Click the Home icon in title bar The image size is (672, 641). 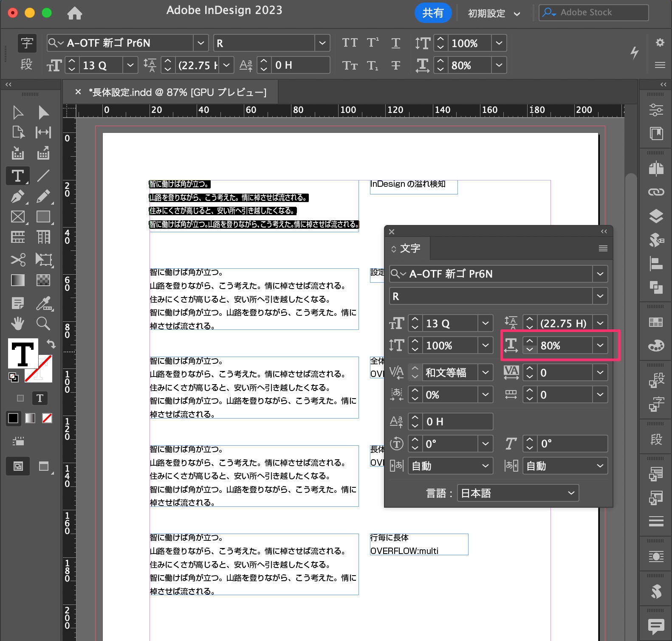[x=75, y=13]
